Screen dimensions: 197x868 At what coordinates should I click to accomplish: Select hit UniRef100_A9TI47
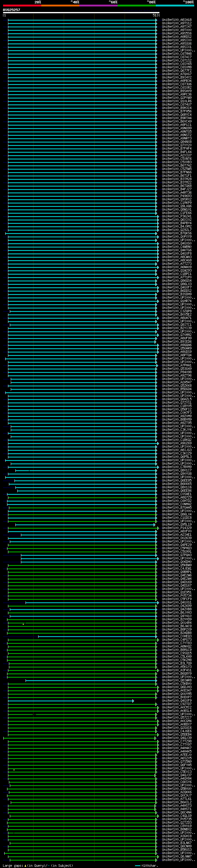[x=177, y=26]
